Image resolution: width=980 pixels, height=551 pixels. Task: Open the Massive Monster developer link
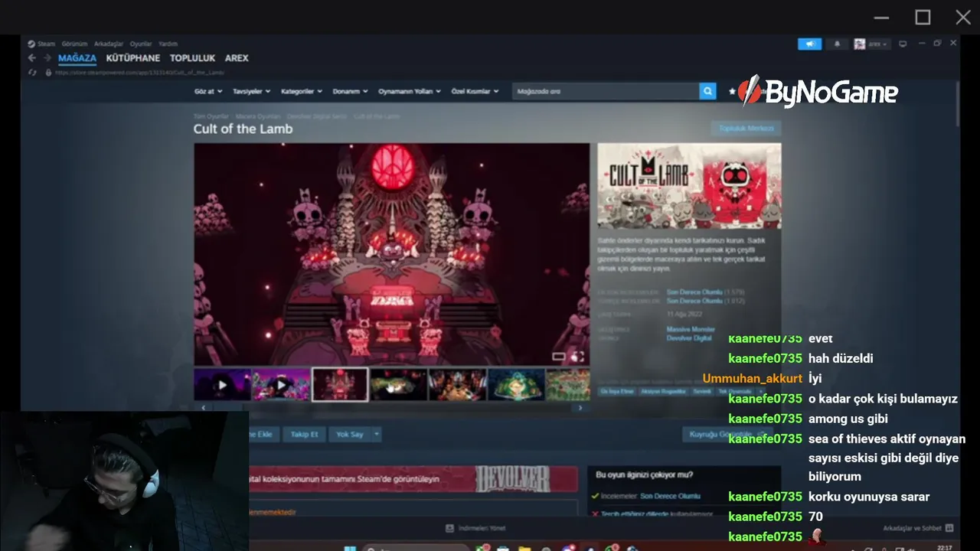[x=691, y=329]
